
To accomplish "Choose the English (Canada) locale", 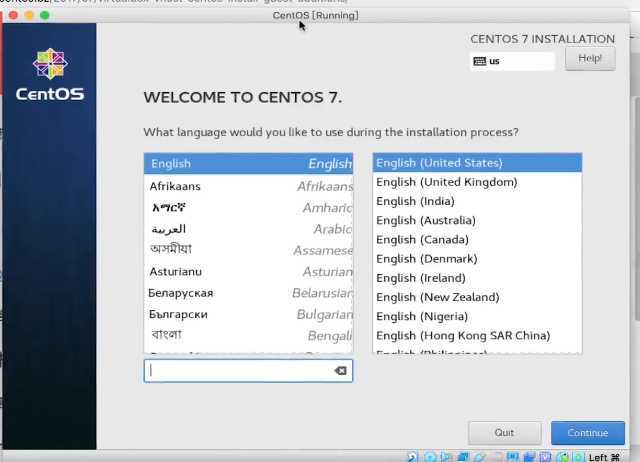I will [x=477, y=240].
